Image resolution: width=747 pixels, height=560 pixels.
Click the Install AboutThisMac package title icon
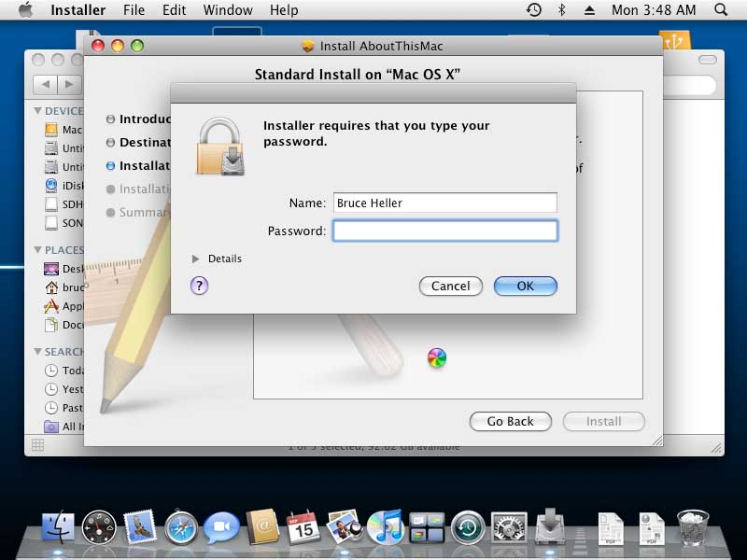click(308, 46)
